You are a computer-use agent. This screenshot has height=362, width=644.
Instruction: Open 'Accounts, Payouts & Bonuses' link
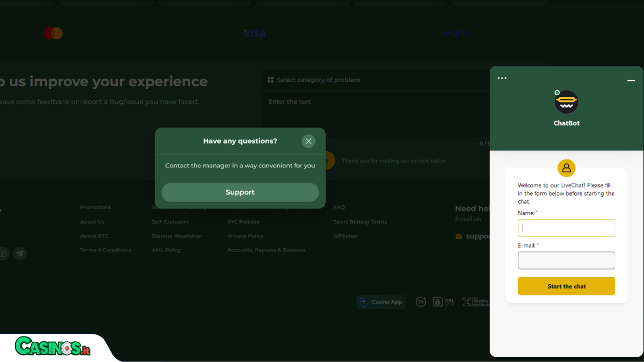click(266, 250)
